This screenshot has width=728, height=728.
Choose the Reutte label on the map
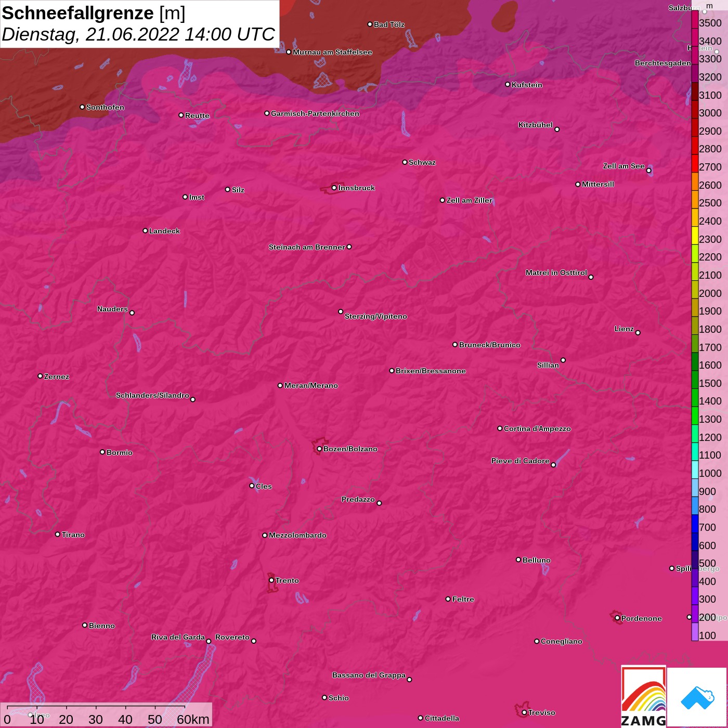197,115
